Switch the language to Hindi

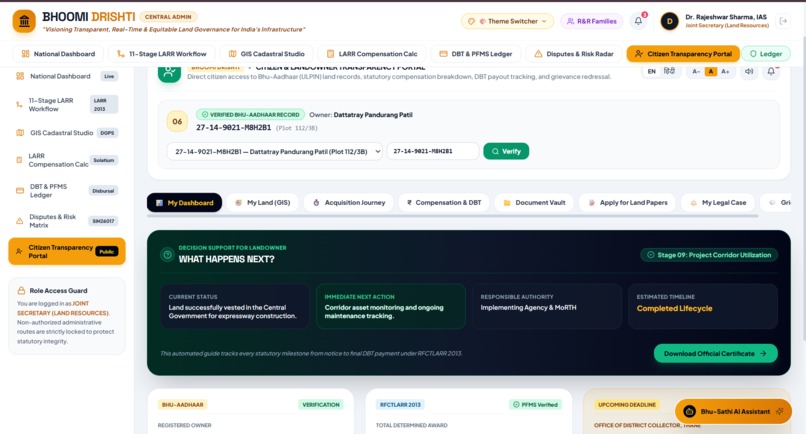pos(669,71)
